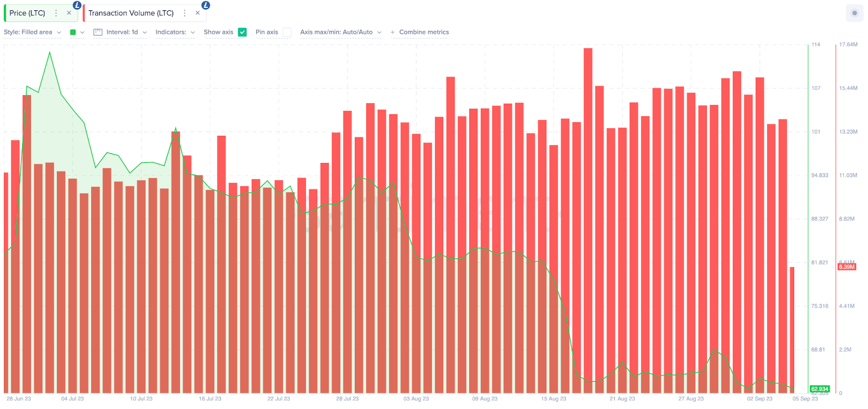The width and height of the screenshot is (868, 409).
Task: Click the calendar icon beside Interval
Action: coord(98,32)
